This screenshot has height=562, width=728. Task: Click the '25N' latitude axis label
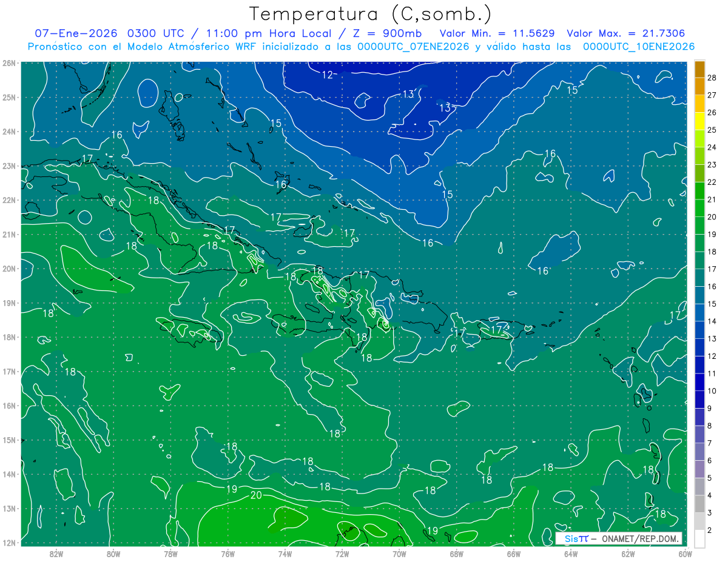[8, 97]
